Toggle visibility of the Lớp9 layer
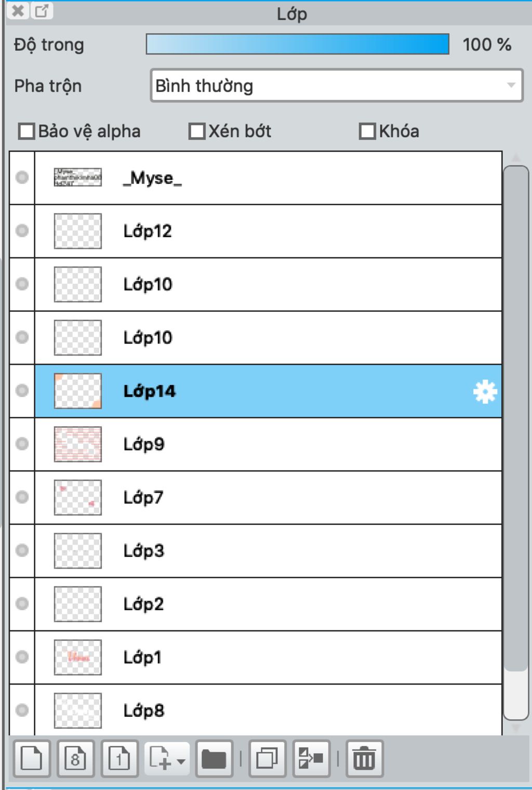This screenshot has width=532, height=790. pos(22,444)
